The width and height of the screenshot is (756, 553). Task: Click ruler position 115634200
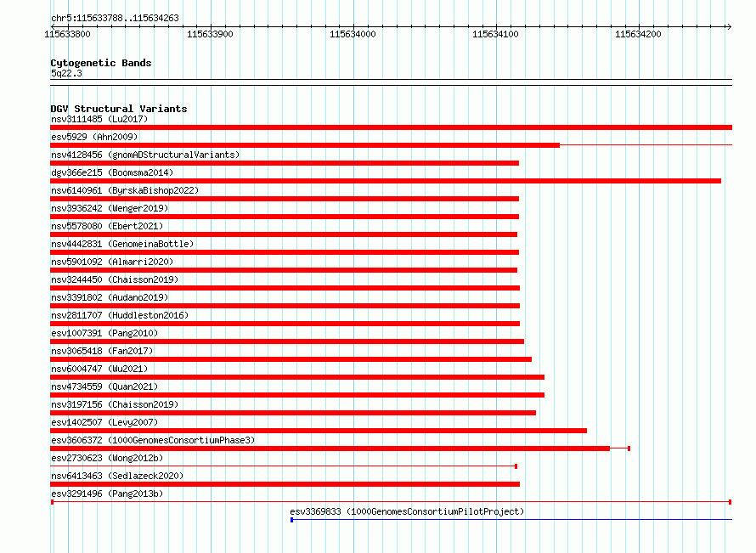(x=639, y=34)
